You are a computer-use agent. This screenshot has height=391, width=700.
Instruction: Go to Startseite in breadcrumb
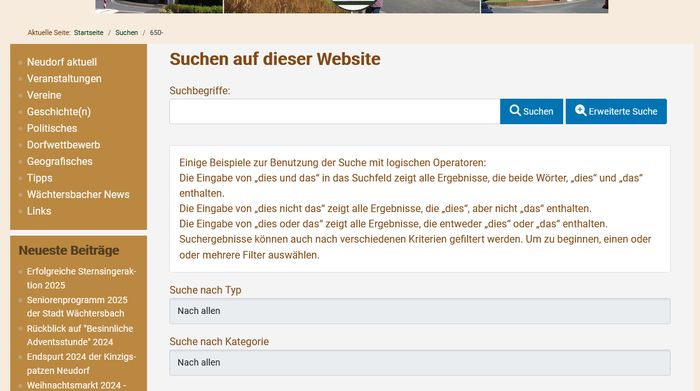click(88, 33)
